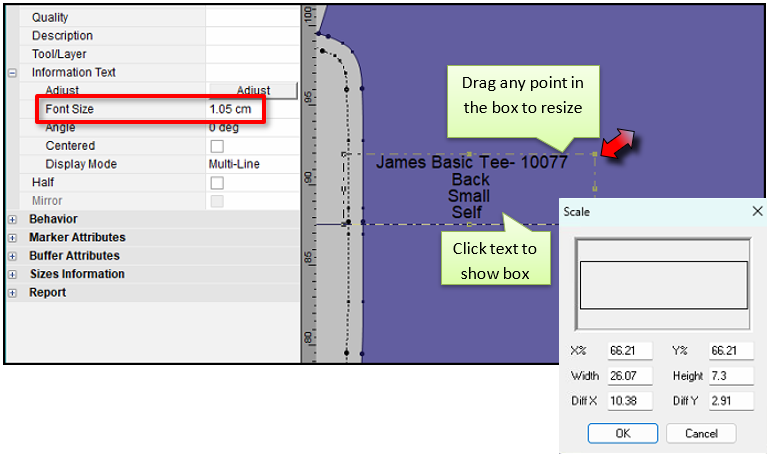The width and height of the screenshot is (767, 454).
Task: Expand the Marker Attributes section
Action: [x=12, y=238]
